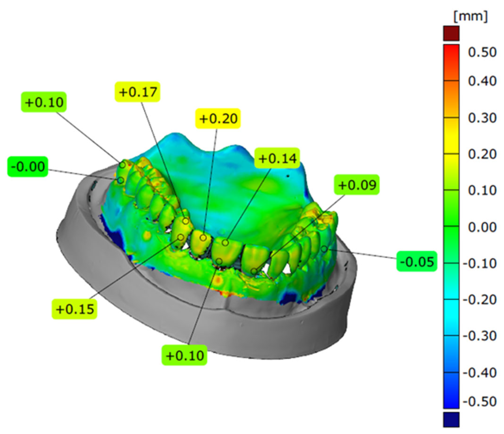Image resolution: width=504 pixels, height=434 pixels.
Task: Click the measurement point for +0.20 on the tooth
Action: click(203, 238)
